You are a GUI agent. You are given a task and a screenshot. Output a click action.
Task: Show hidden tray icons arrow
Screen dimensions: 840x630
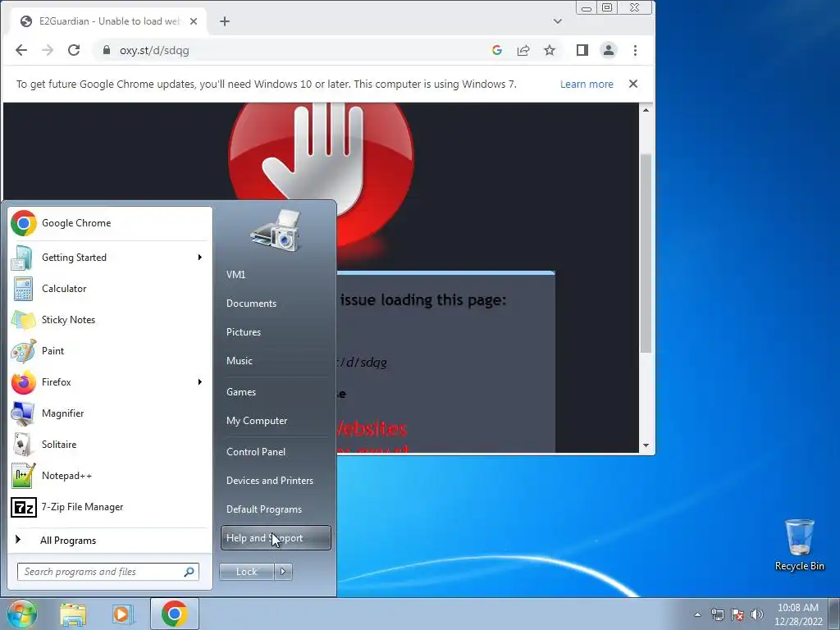point(697,614)
